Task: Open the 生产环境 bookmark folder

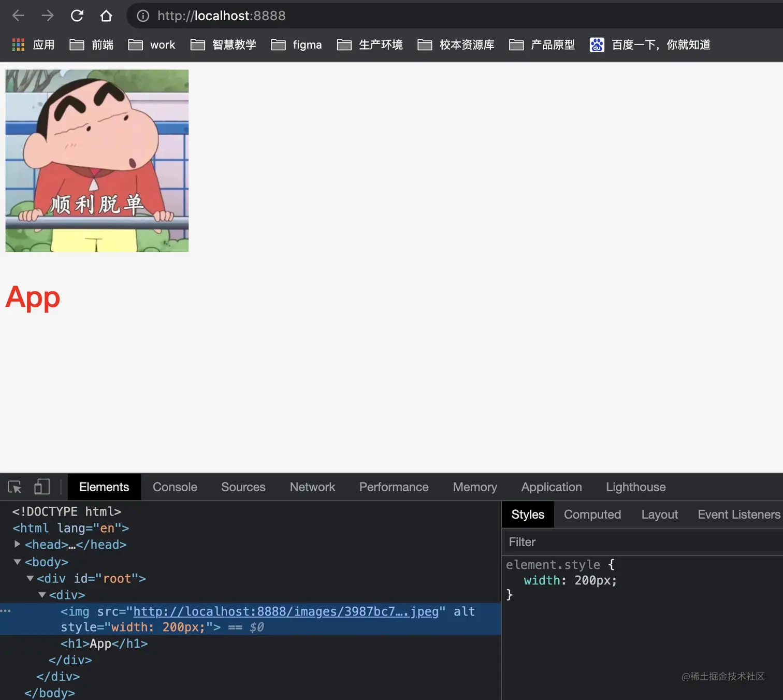Action: click(x=370, y=45)
